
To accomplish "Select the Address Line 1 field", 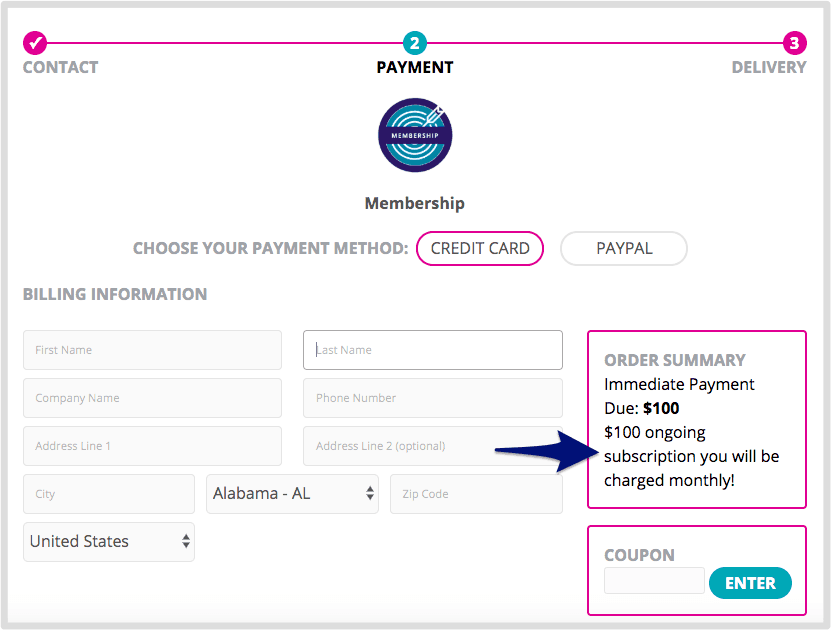I will 152,446.
